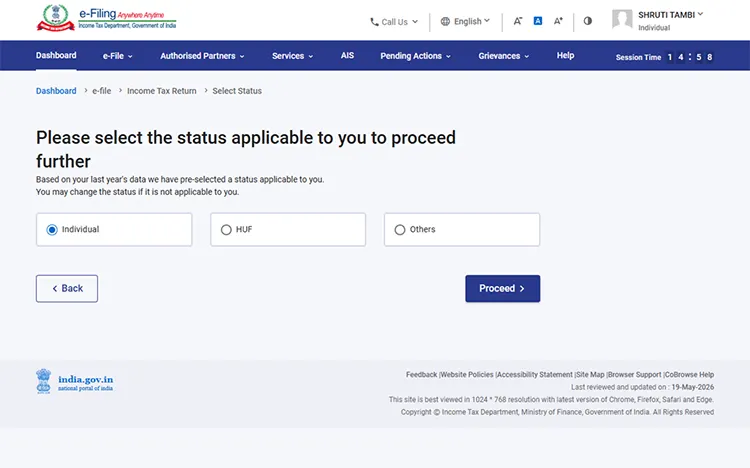Decrease font size with A- icon

click(518, 21)
